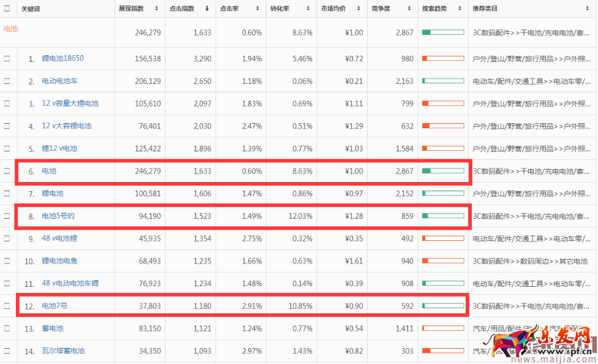The image size is (598, 364).
Task: Click sort arrows beside 竞争度 header
Action: point(409,9)
